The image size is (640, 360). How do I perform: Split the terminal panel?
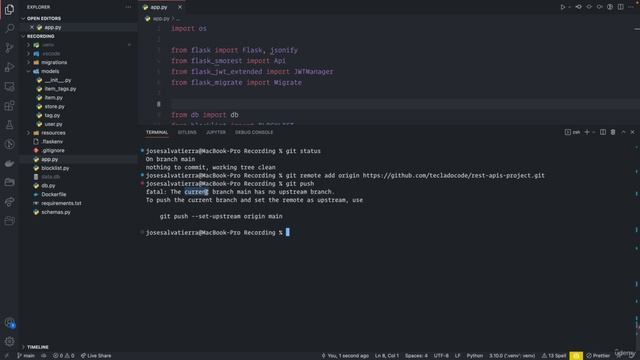pos(603,132)
